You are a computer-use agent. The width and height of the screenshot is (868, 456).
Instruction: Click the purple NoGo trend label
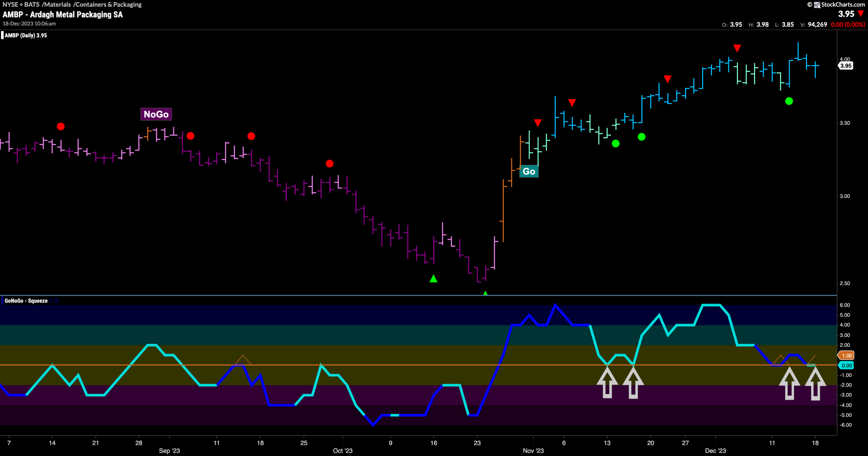(156, 114)
